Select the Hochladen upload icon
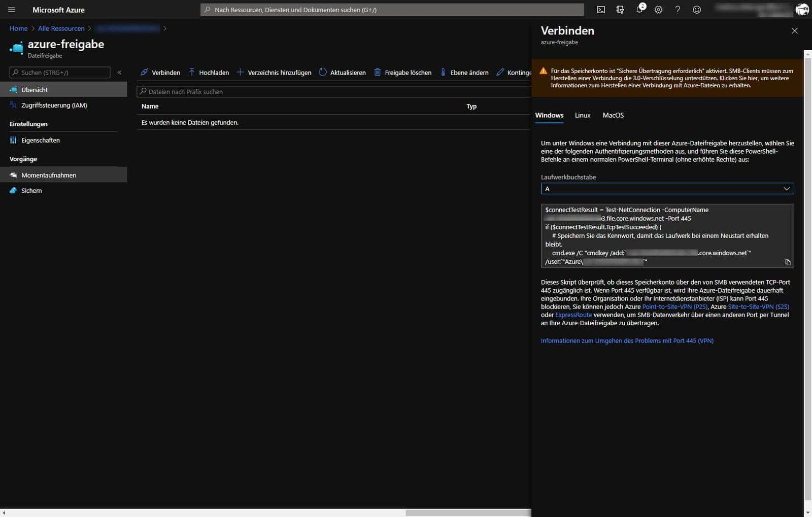Image resolution: width=812 pixels, height=517 pixels. click(x=192, y=72)
